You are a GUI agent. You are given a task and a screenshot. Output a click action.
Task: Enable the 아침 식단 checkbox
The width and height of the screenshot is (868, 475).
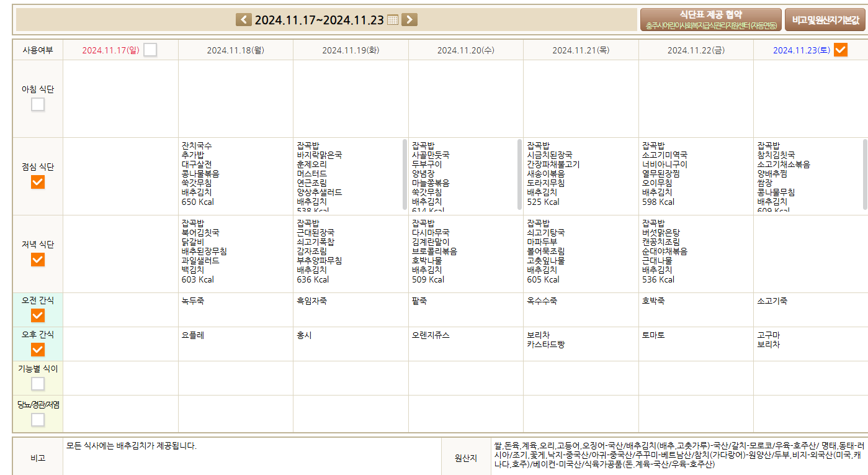[x=38, y=104]
